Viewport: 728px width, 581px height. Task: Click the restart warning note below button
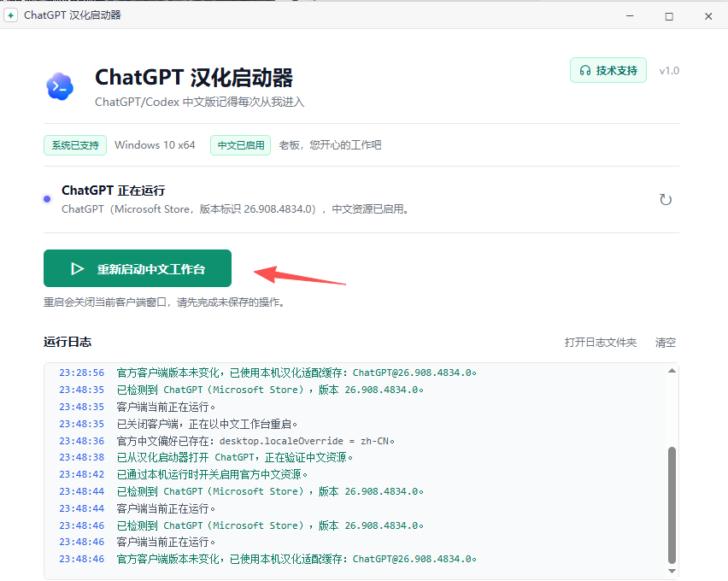tap(164, 302)
